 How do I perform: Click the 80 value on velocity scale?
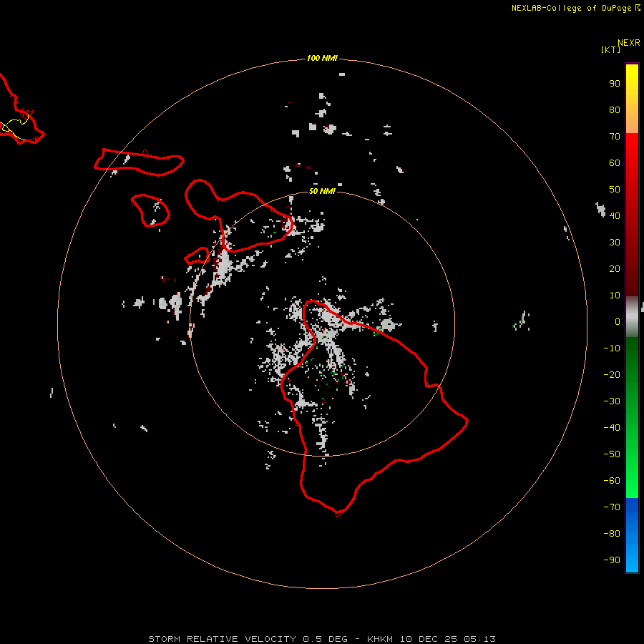(615, 109)
